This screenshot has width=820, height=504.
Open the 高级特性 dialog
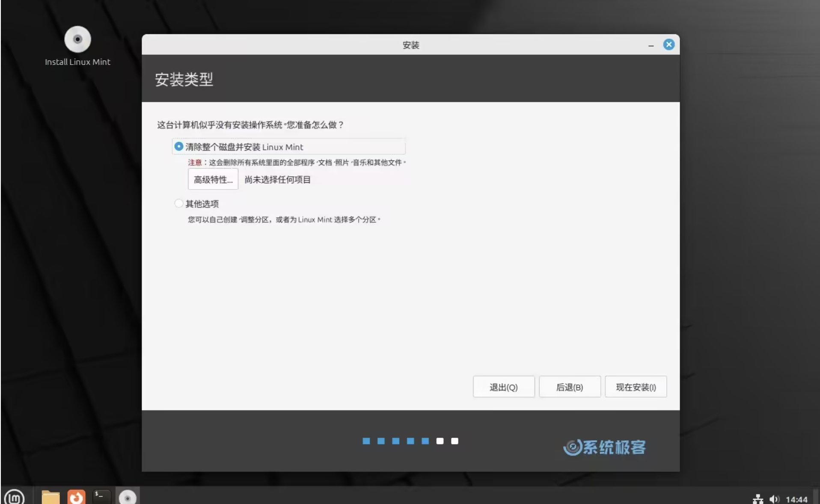[213, 179]
